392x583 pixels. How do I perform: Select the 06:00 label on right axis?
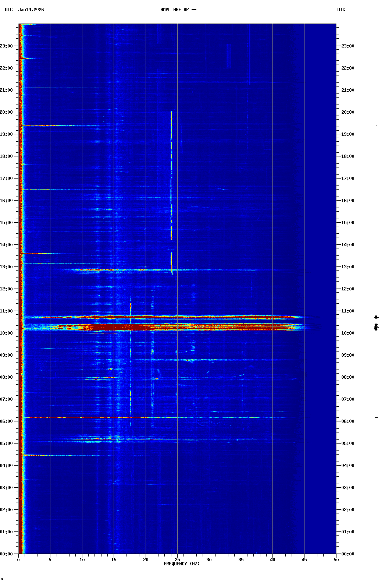point(348,421)
